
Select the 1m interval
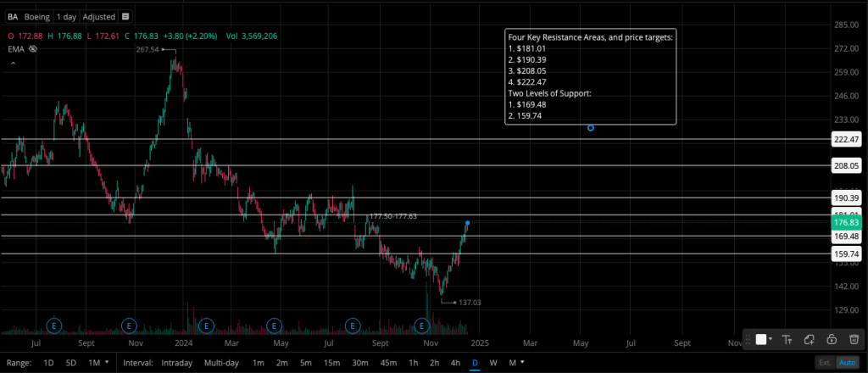[x=258, y=363]
